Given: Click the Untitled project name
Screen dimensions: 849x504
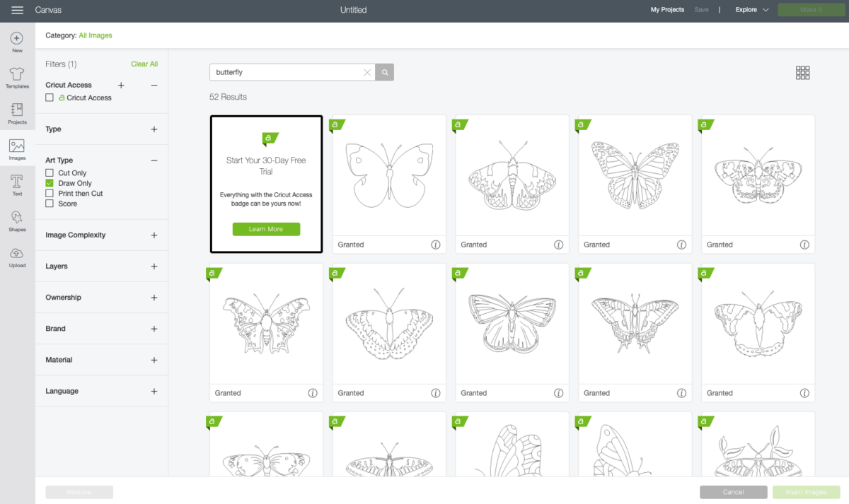Looking at the screenshot, I should [x=354, y=10].
